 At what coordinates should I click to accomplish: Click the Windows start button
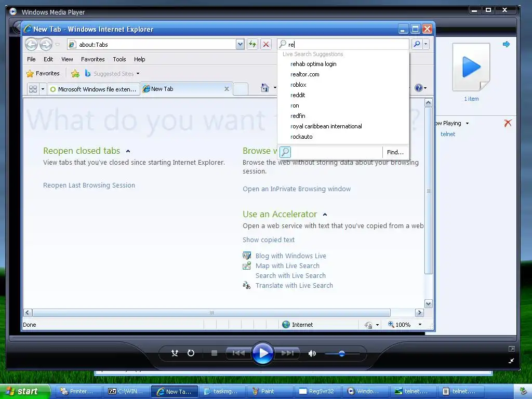25,391
